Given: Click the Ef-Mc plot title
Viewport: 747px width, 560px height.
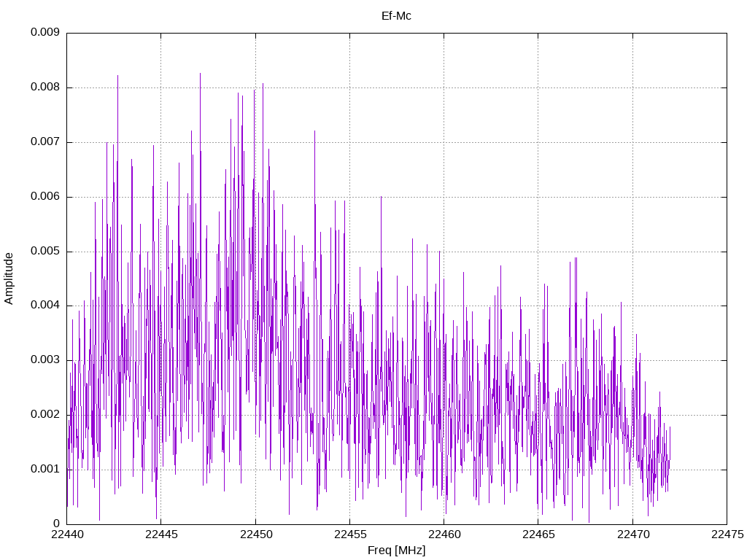Looking at the screenshot, I should 396,15.
